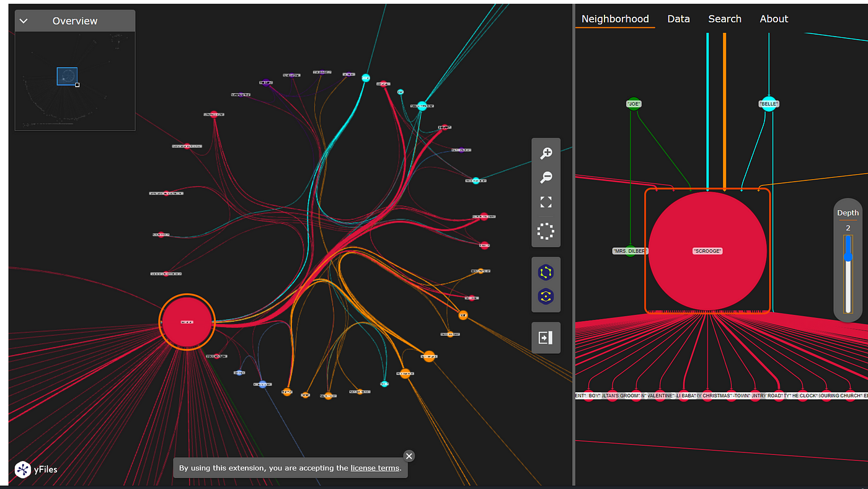868x489 pixels.
Task: Open the About tab
Action: click(774, 19)
